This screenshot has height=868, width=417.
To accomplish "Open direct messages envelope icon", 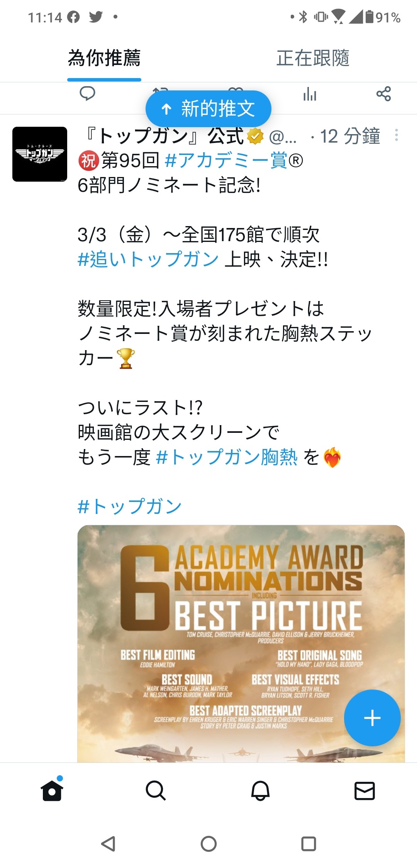I will [x=365, y=791].
